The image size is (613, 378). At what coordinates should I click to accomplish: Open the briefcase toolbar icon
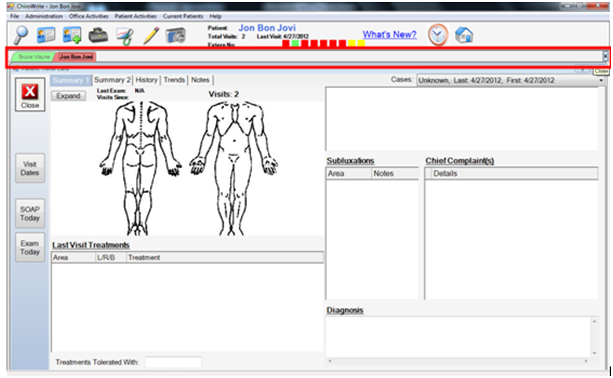[98, 36]
